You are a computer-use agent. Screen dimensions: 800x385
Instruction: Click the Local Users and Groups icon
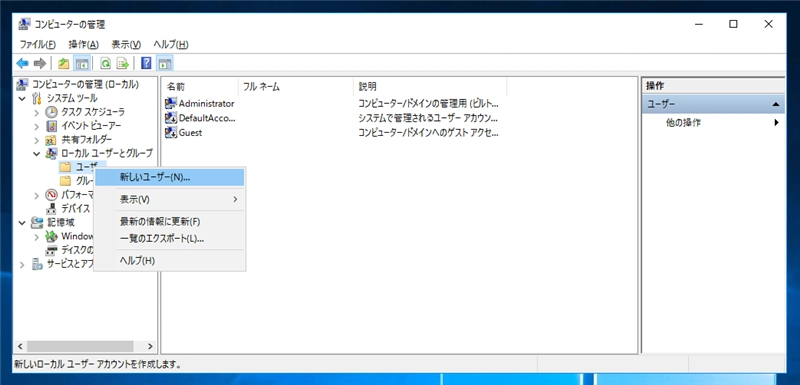[52, 153]
